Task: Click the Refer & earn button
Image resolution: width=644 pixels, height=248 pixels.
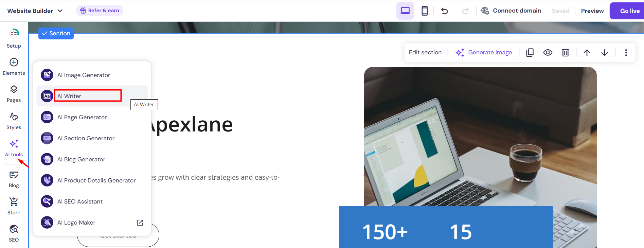Action: coord(100,11)
